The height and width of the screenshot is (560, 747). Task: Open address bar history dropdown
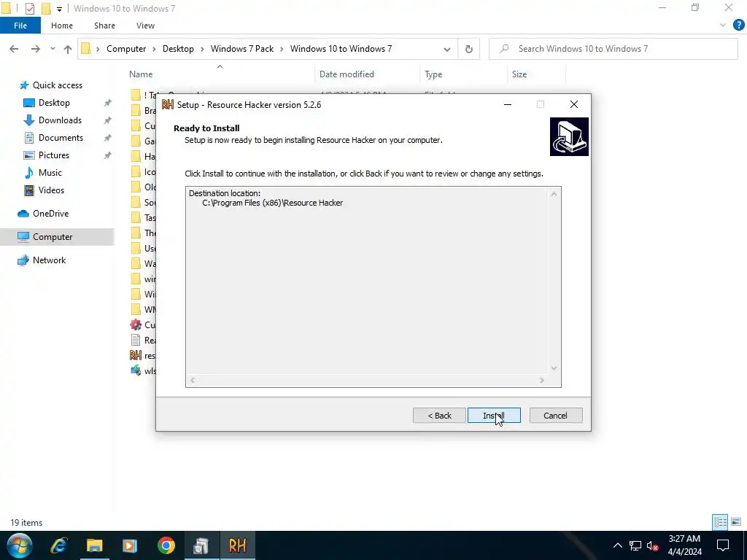click(447, 49)
